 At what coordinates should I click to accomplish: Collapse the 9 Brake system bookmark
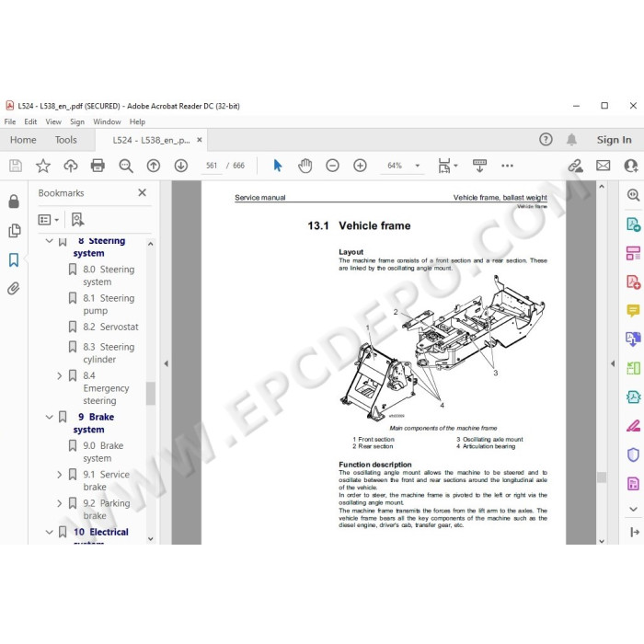coord(50,418)
